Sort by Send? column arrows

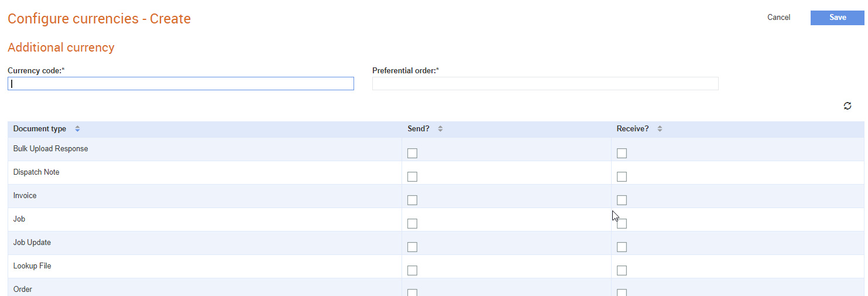(x=440, y=129)
